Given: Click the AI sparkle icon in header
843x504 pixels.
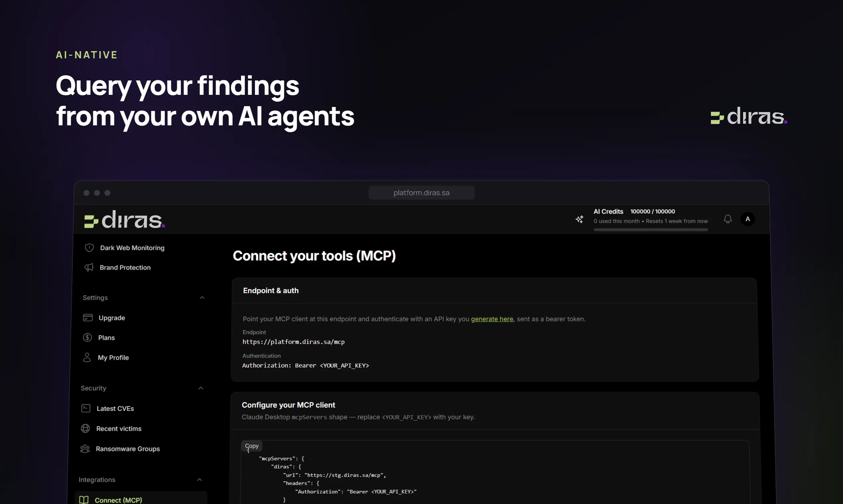Looking at the screenshot, I should click(579, 220).
